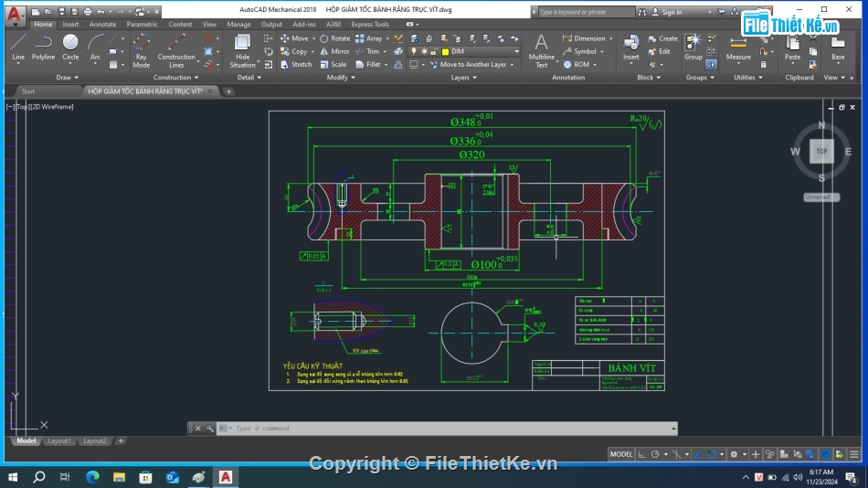The height and width of the screenshot is (488, 868).
Task: Open the Annotate ribbon tab
Action: (x=102, y=25)
